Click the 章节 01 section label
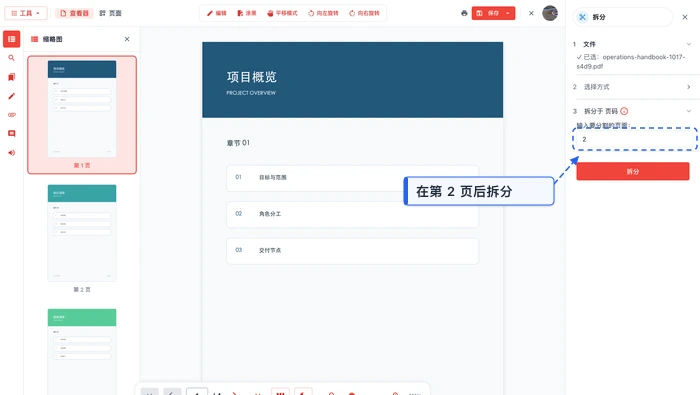The image size is (700, 395). point(238,143)
